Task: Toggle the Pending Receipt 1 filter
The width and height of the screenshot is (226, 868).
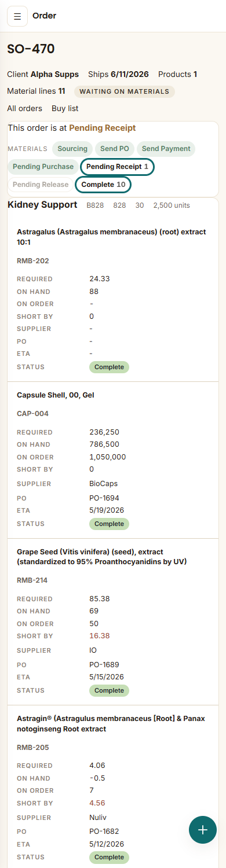Action: pyautogui.click(x=118, y=167)
